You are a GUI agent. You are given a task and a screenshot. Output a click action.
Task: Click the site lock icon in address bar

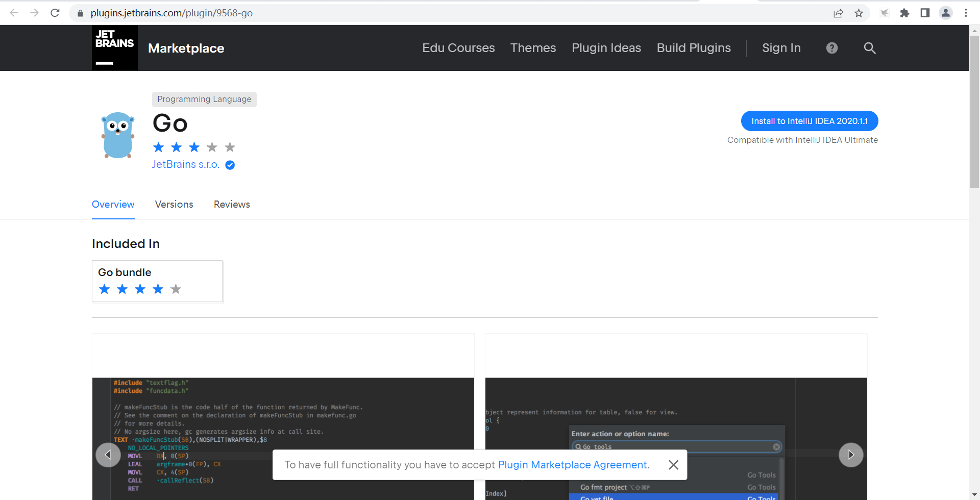[80, 13]
